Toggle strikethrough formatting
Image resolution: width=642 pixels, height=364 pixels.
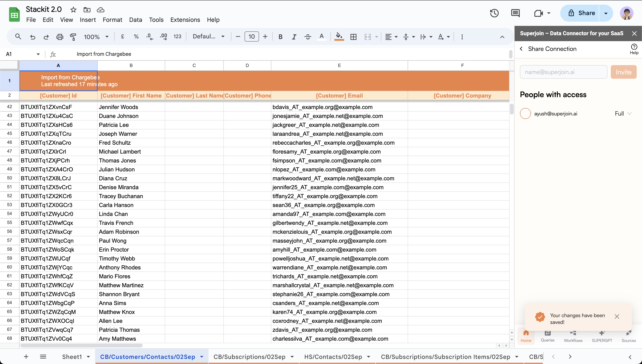coord(308,37)
